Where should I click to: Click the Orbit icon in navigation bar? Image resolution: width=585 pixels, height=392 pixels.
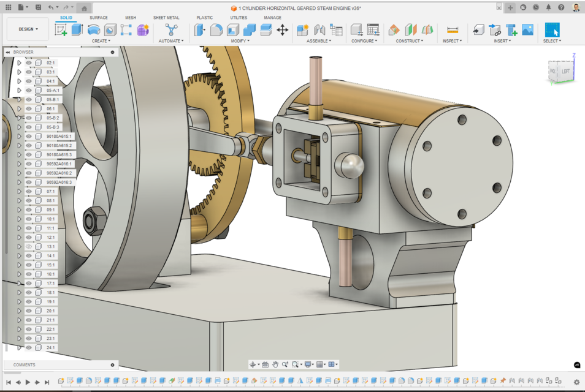[253, 364]
